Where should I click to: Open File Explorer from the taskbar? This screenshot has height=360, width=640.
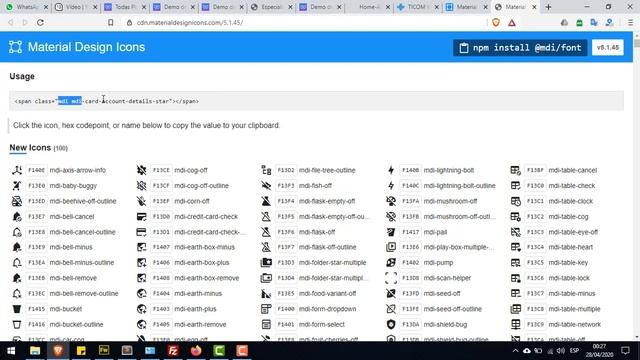[35, 351]
